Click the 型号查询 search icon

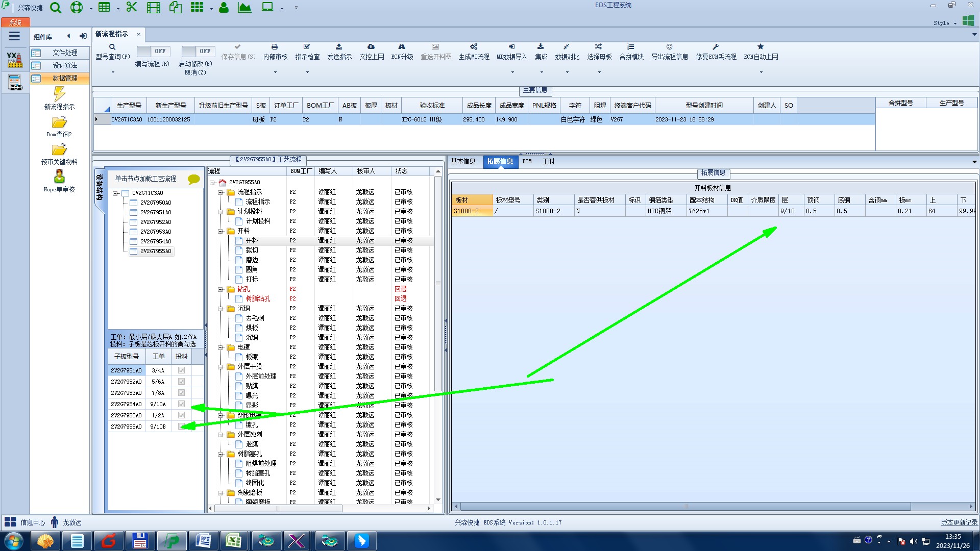[112, 47]
